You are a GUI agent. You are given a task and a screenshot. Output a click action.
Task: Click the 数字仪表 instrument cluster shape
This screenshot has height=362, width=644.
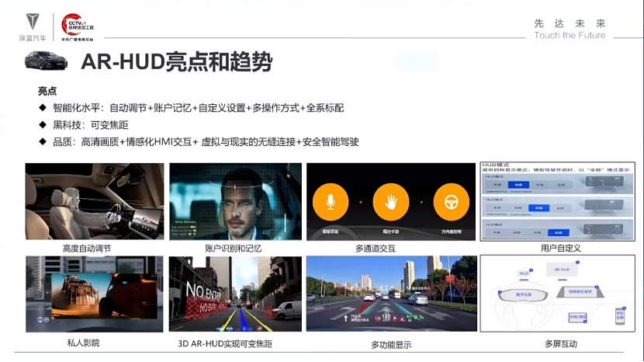[x=523, y=294]
